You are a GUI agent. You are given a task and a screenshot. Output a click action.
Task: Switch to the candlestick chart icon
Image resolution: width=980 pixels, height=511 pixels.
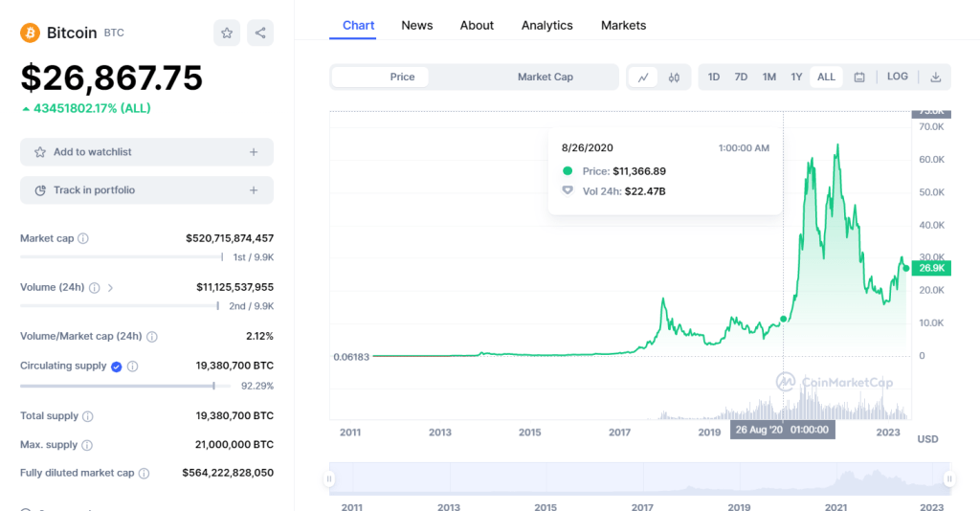click(674, 78)
